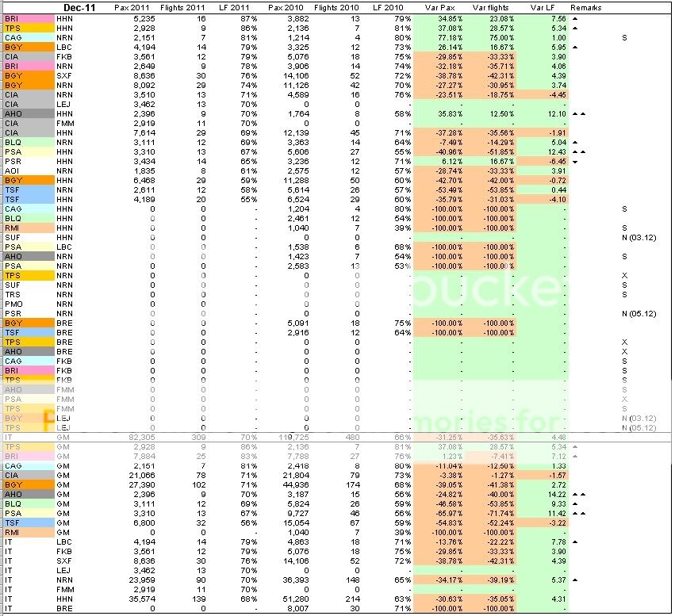This screenshot has width=675, height=616.
Task: Click the double up arrows beside 12.43
Action: click(578, 151)
